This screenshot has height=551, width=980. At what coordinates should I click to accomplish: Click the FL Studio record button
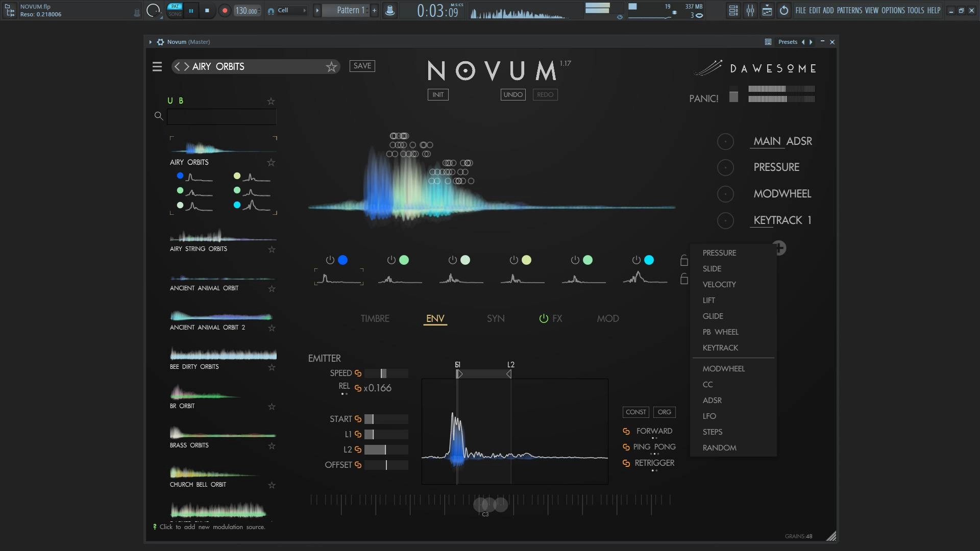(225, 10)
